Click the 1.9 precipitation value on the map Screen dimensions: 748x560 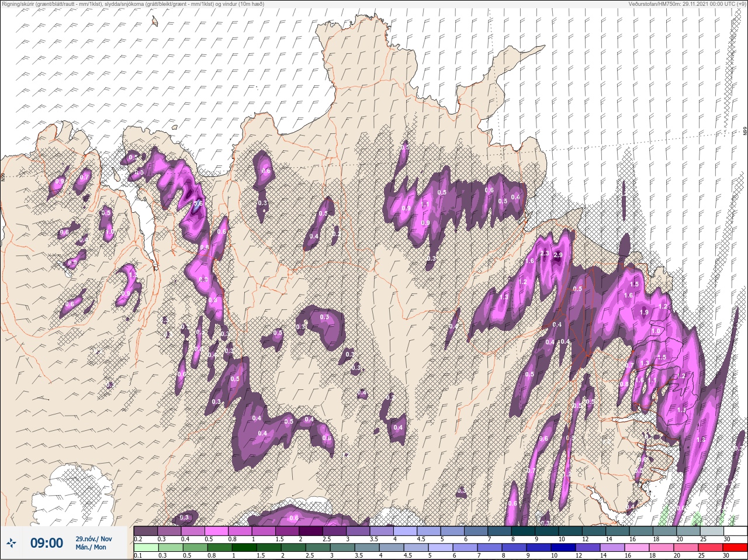tap(644, 313)
